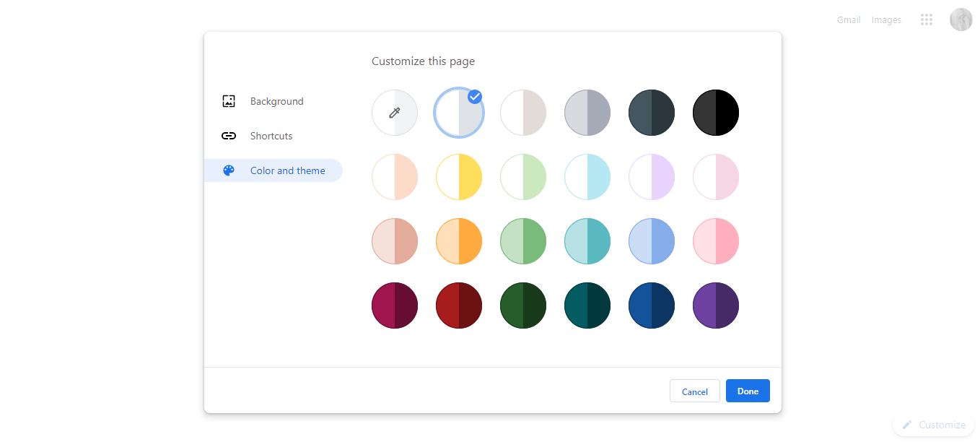Select the medium green theme swatch
This screenshot has width=980, height=442.
pyautogui.click(x=523, y=241)
